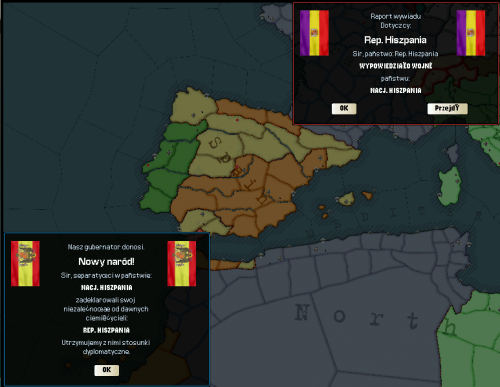Screen dimensions: 500x387
Task: Select the grey Corsica island province
Action: pyautogui.click(x=453, y=153)
